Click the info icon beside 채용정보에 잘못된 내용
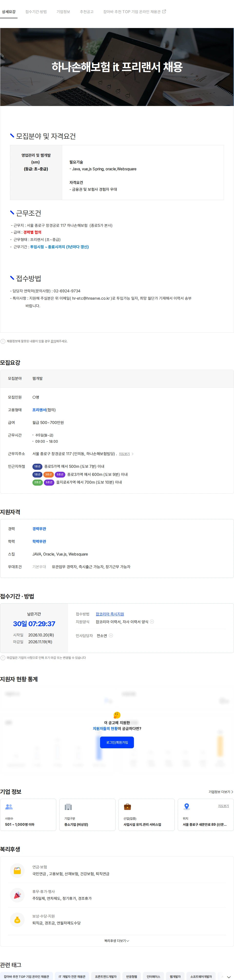This screenshot has height=980, width=234. [3, 341]
